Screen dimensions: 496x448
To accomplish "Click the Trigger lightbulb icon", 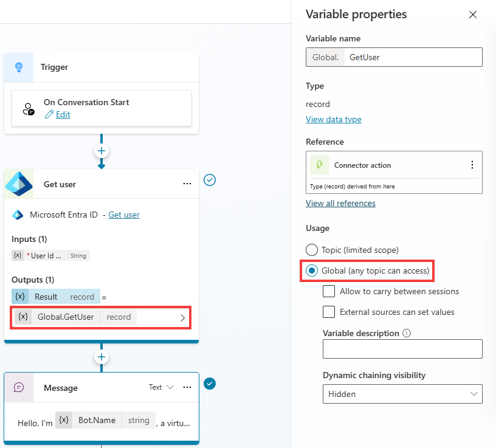I will 19,67.
